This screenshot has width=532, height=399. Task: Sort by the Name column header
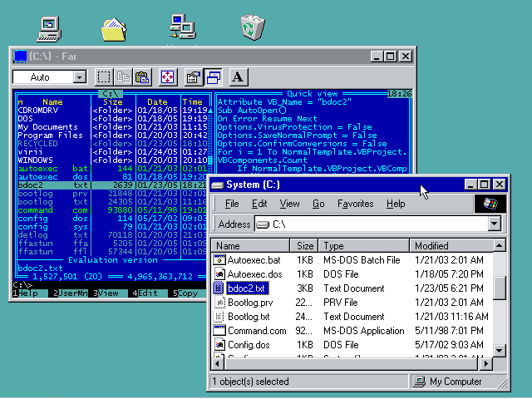(250, 246)
